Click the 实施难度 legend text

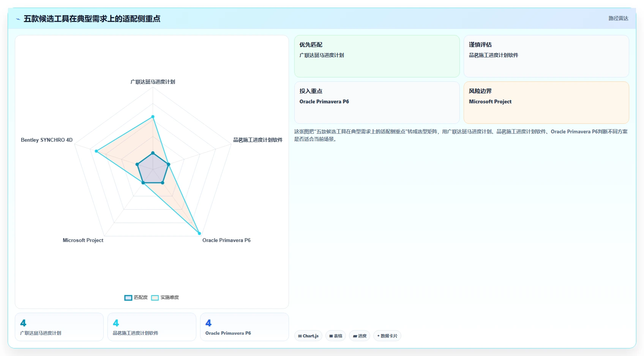point(169,297)
